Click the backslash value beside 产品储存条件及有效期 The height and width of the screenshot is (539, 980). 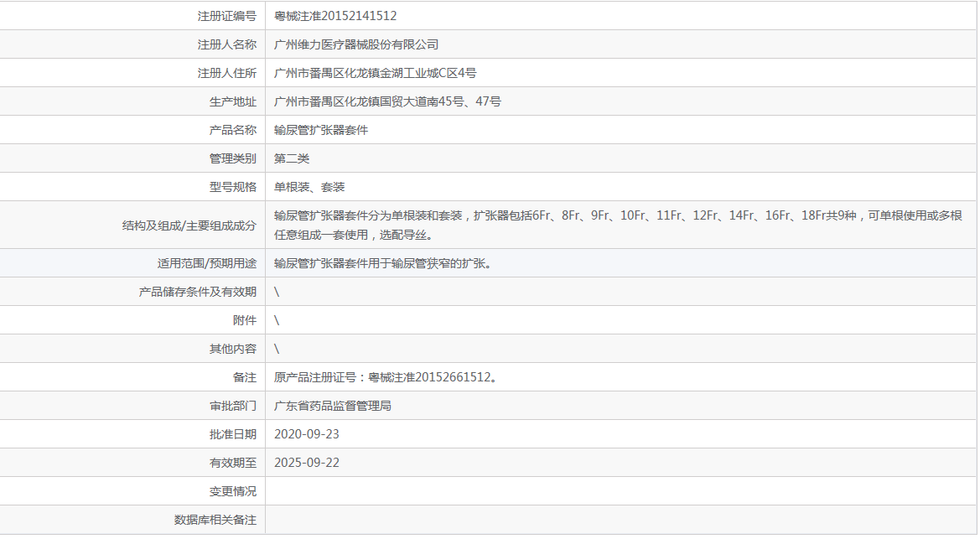(x=277, y=292)
